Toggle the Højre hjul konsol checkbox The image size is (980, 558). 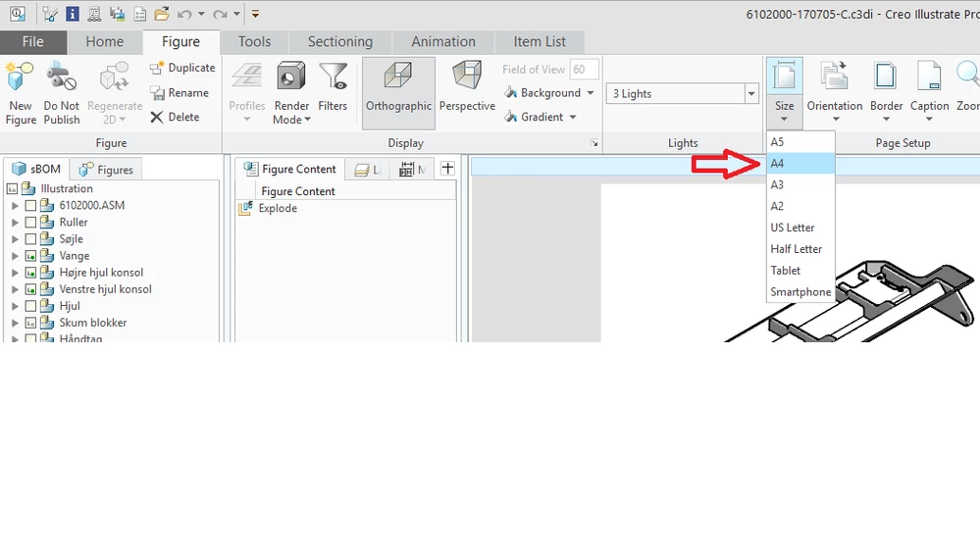(30, 273)
